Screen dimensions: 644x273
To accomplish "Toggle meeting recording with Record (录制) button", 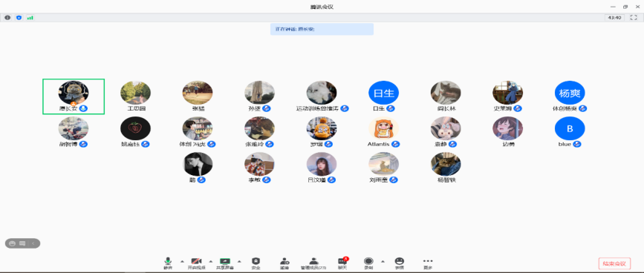I will point(369,263).
